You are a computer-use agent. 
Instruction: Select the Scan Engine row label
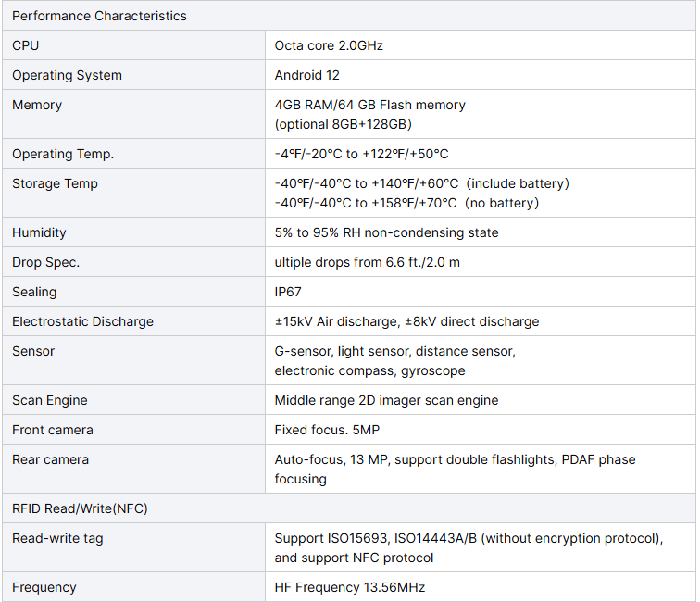50,401
